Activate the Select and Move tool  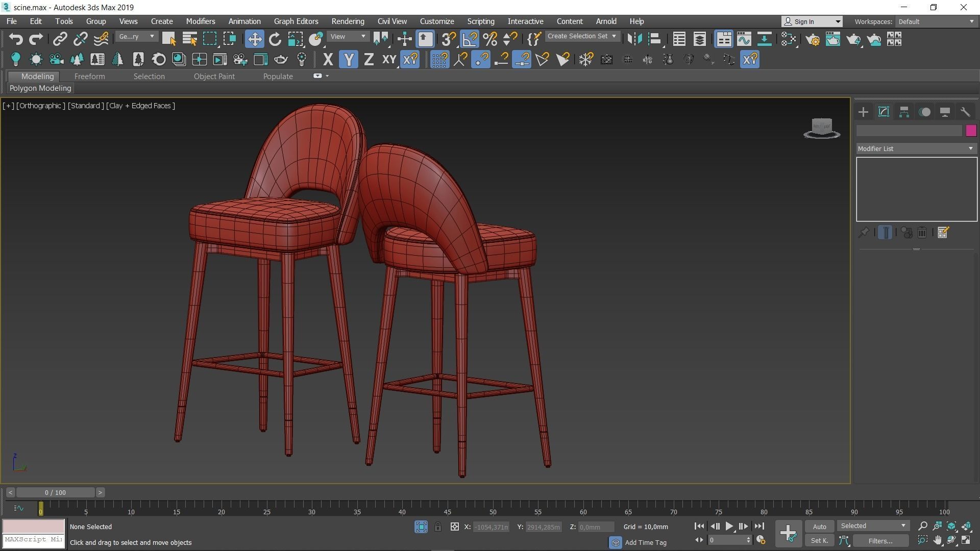(254, 39)
